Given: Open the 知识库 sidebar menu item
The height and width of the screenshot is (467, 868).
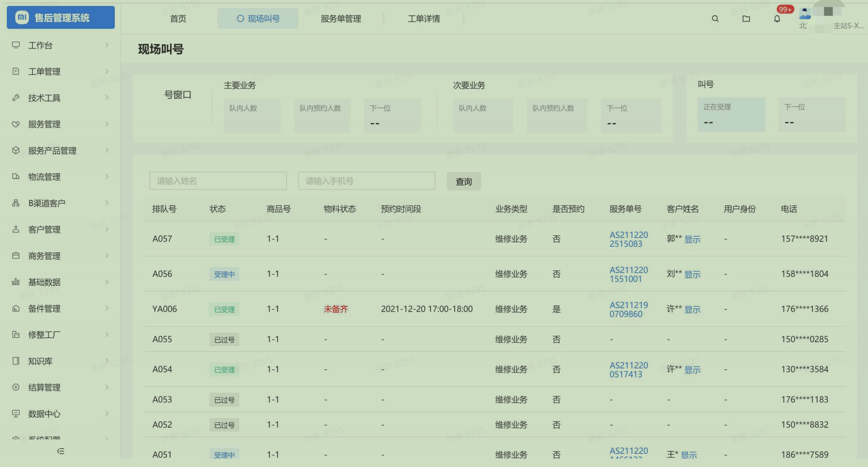Looking at the screenshot, I should coord(60,361).
